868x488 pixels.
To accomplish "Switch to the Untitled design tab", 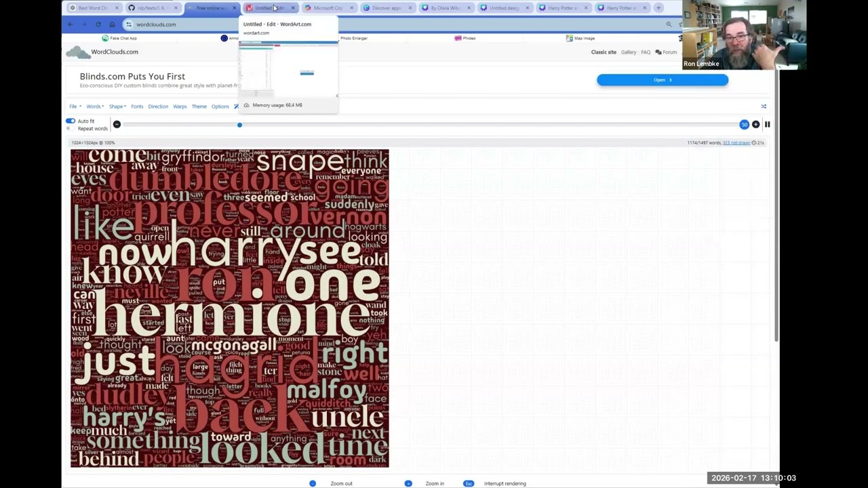I will click(504, 8).
